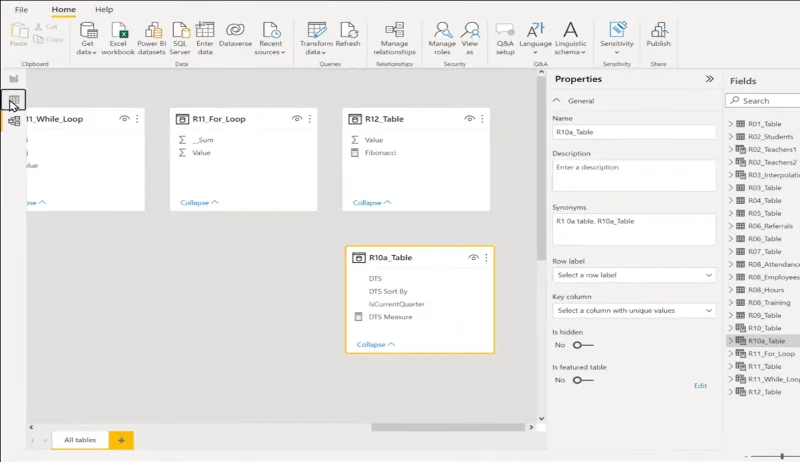Select Fibonacci field in R12_Table card
Viewport: 800px width, 462px height.
click(380, 152)
